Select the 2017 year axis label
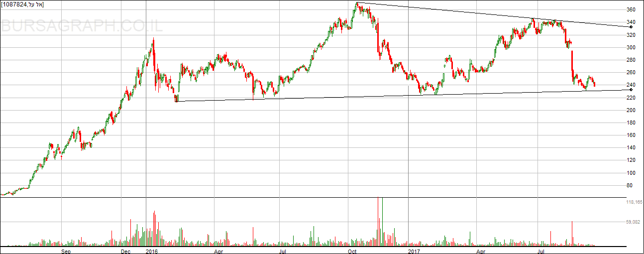644x254 pixels. 413,251
